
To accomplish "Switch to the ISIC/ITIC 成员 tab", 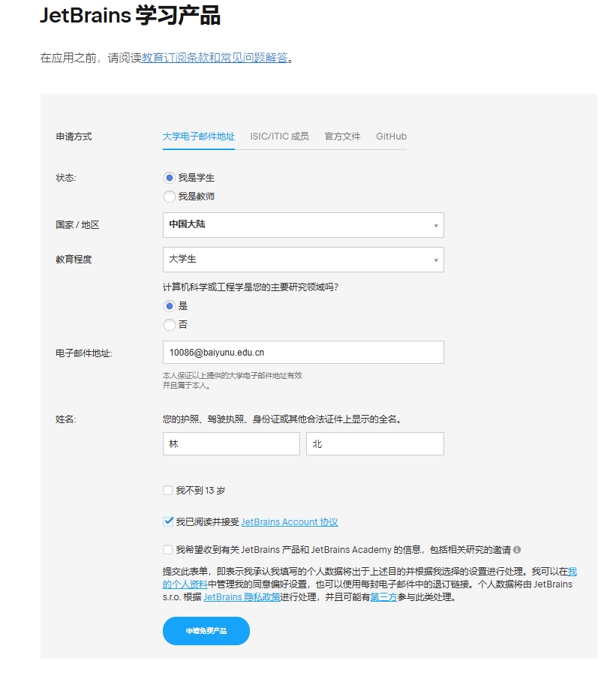I will point(281,137).
